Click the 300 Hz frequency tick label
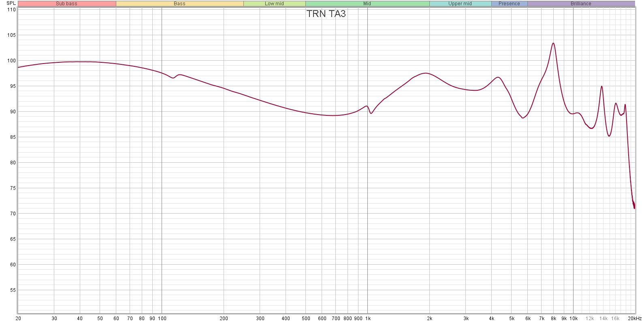The width and height of the screenshot is (644, 323). (260, 319)
